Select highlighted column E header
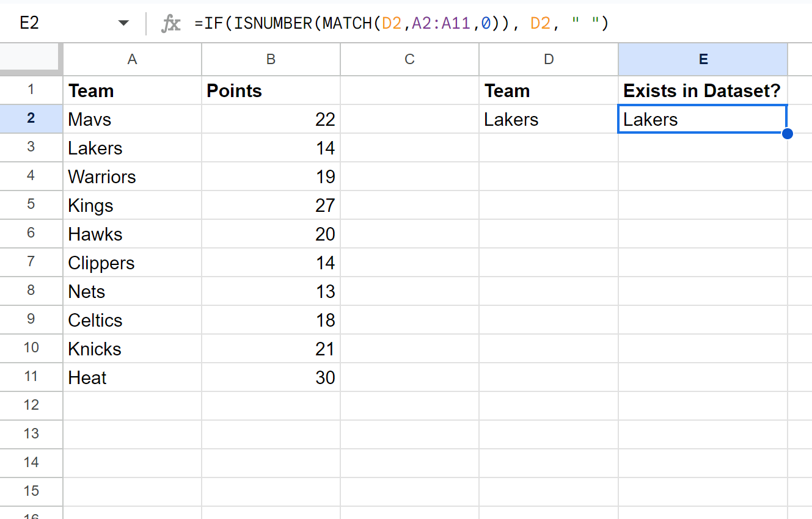The height and width of the screenshot is (519, 812). [703, 59]
